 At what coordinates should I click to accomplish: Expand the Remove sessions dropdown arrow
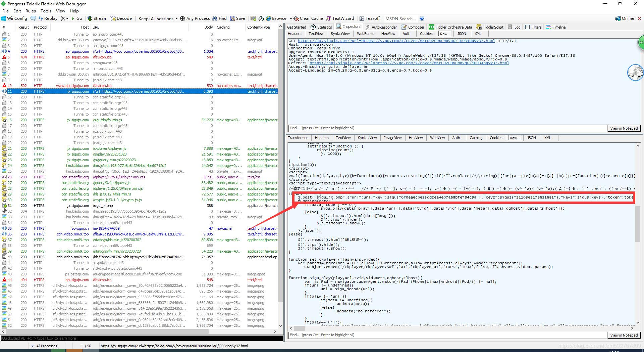(x=67, y=19)
